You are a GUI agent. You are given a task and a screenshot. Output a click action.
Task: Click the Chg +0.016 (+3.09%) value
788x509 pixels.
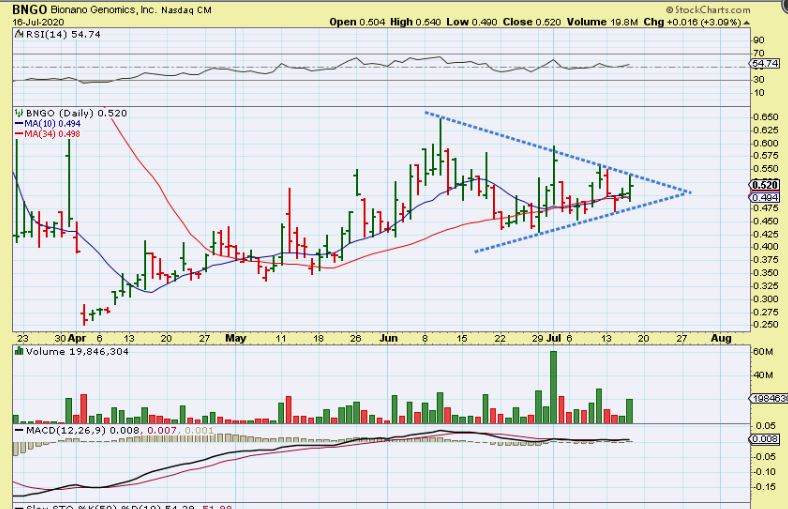[692, 22]
